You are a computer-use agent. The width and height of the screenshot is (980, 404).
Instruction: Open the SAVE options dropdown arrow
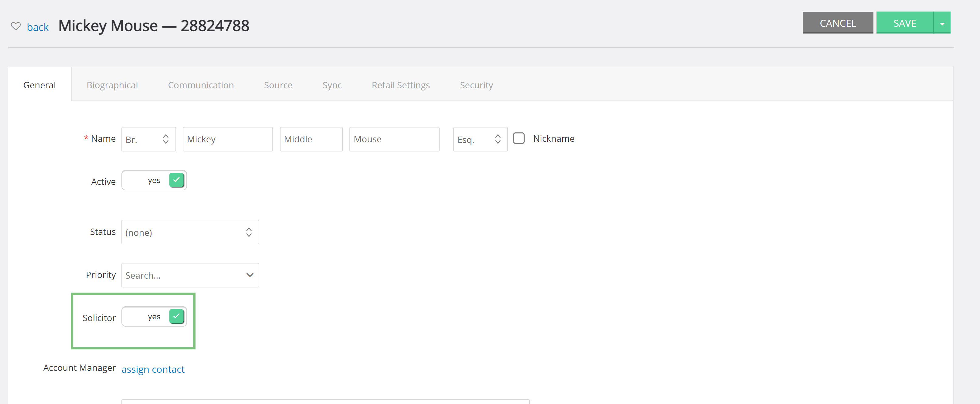pos(942,23)
